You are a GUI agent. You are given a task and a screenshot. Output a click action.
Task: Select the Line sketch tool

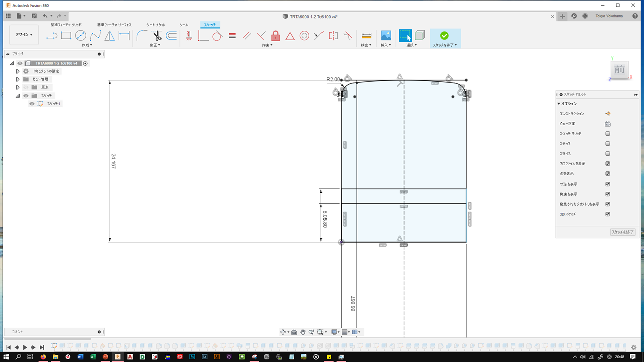click(52, 36)
